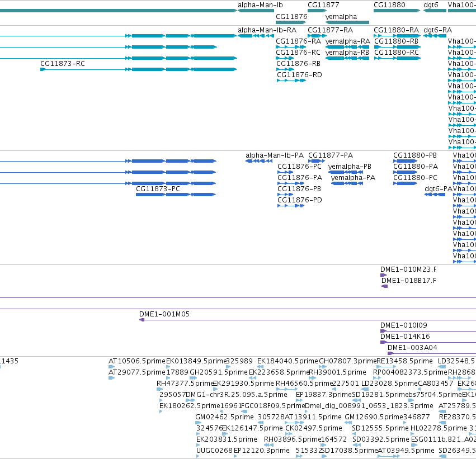Click transcript CG11876-RB label

pyautogui.click(x=299, y=64)
